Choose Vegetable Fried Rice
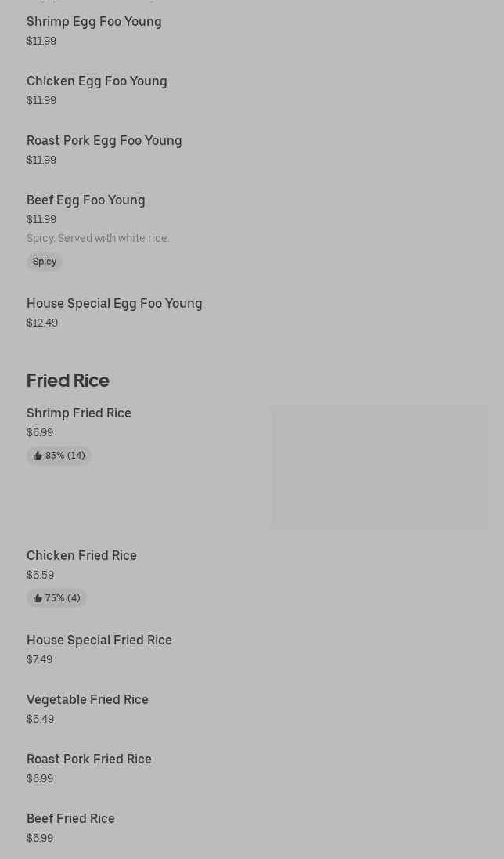Screen dimensions: 504x859 tap(88, 699)
